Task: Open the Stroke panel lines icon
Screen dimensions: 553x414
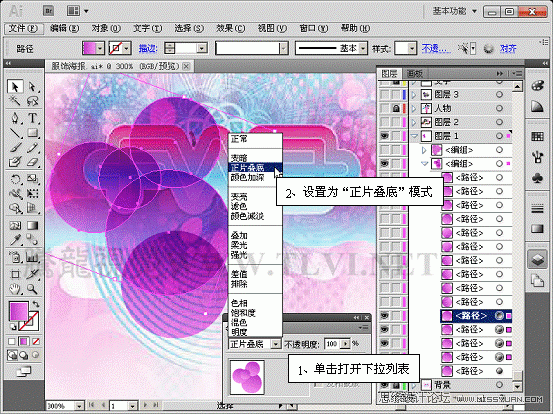Action: [537, 209]
